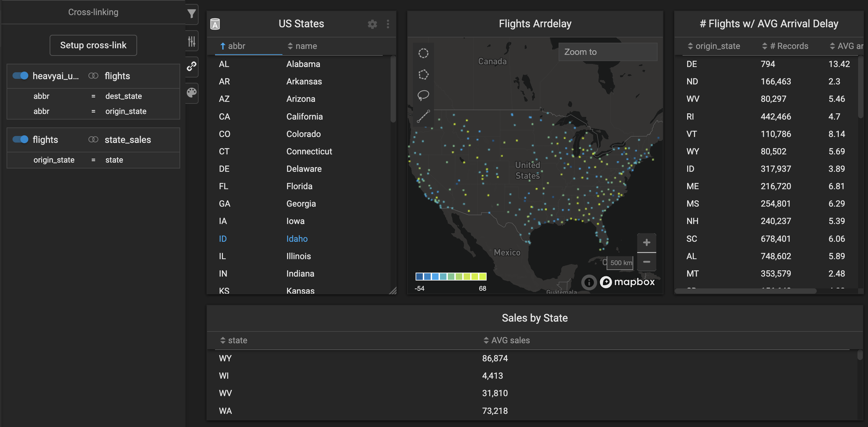The width and height of the screenshot is (868, 427).
Task: Select the circle selection map tool
Action: [423, 53]
